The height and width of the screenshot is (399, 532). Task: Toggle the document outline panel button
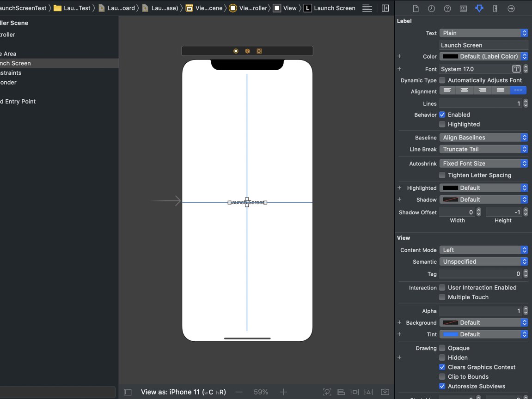point(128,392)
